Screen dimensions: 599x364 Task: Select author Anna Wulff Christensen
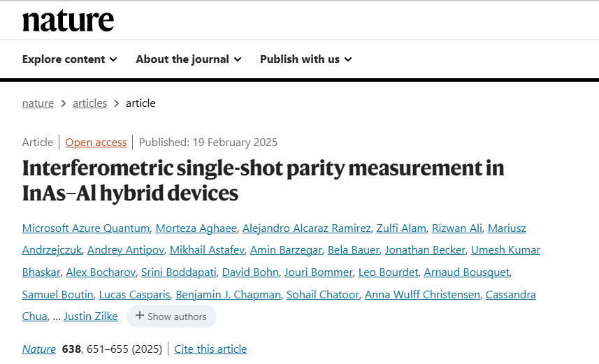[x=422, y=295]
